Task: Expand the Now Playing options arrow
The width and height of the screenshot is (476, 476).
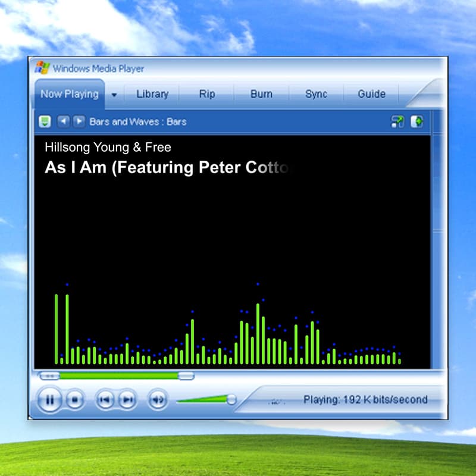Action: (x=114, y=95)
